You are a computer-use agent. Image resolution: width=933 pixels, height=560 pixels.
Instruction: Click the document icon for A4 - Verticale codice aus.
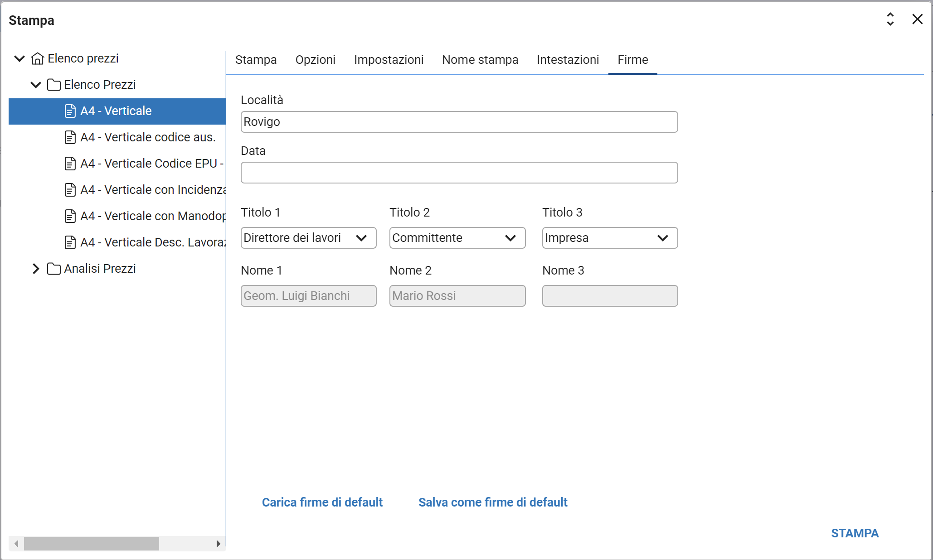point(70,137)
